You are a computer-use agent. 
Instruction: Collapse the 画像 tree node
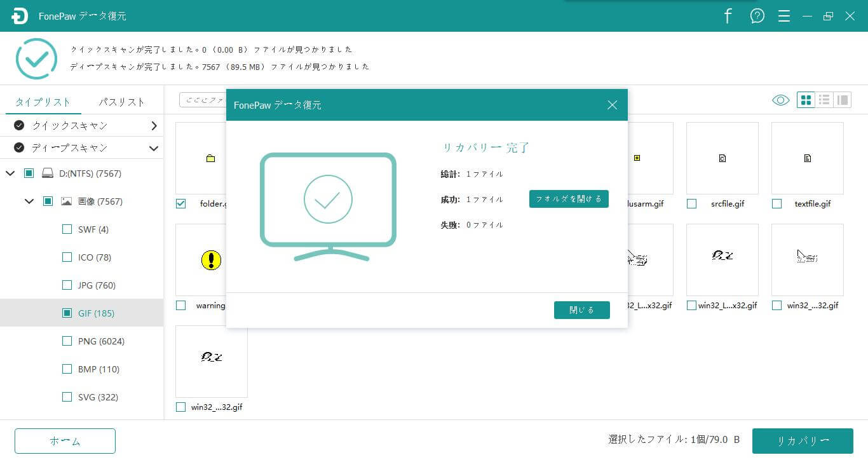click(29, 201)
